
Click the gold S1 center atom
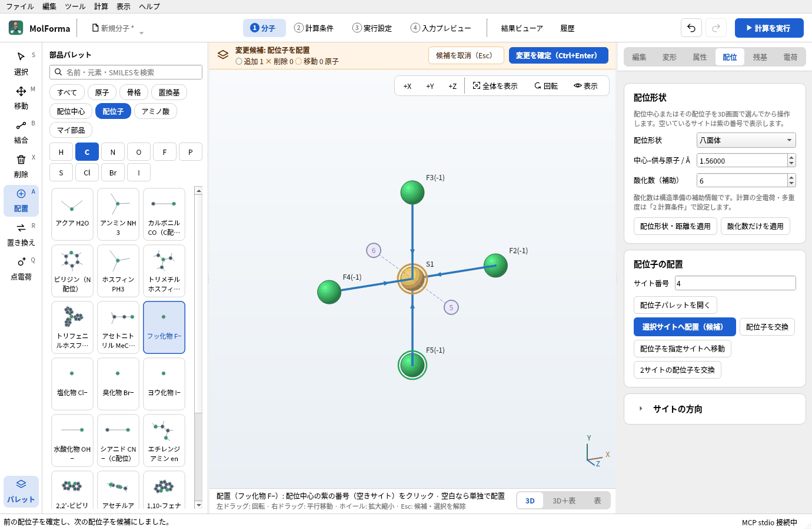(x=412, y=278)
